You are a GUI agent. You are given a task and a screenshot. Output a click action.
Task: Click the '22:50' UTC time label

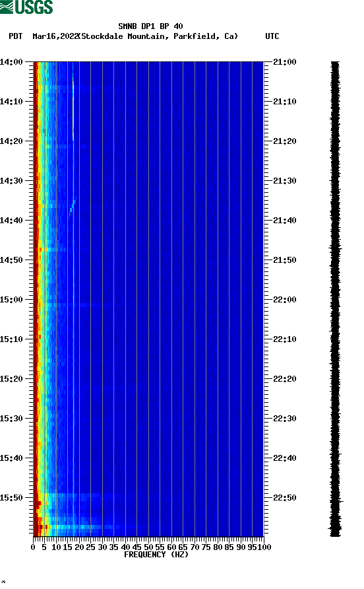[x=285, y=498]
